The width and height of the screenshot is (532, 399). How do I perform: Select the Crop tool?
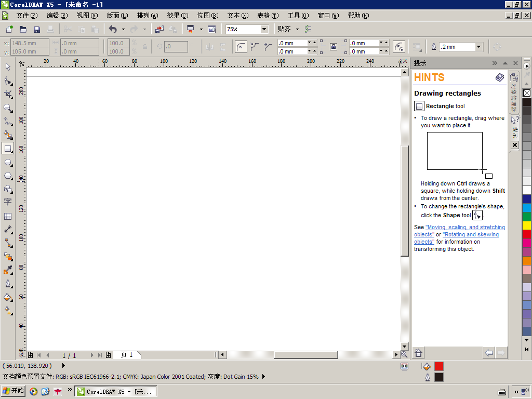coord(8,95)
